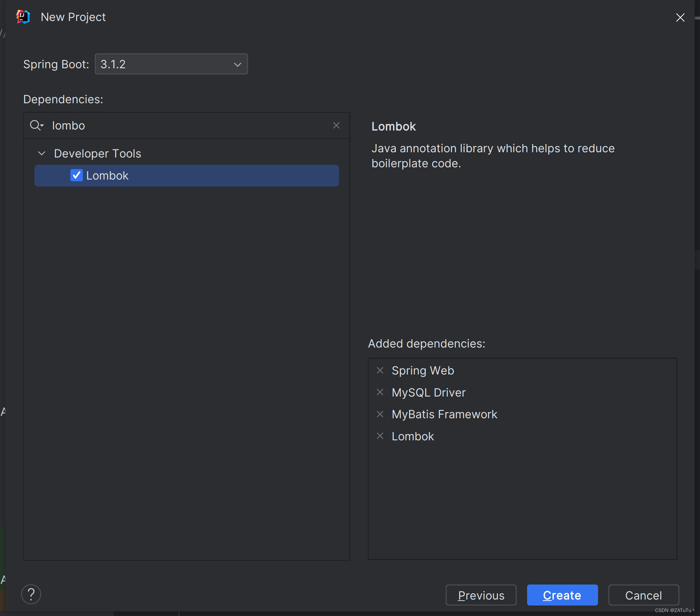This screenshot has height=616, width=700.
Task: Collapse the Developer Tools group
Action: coord(41,153)
